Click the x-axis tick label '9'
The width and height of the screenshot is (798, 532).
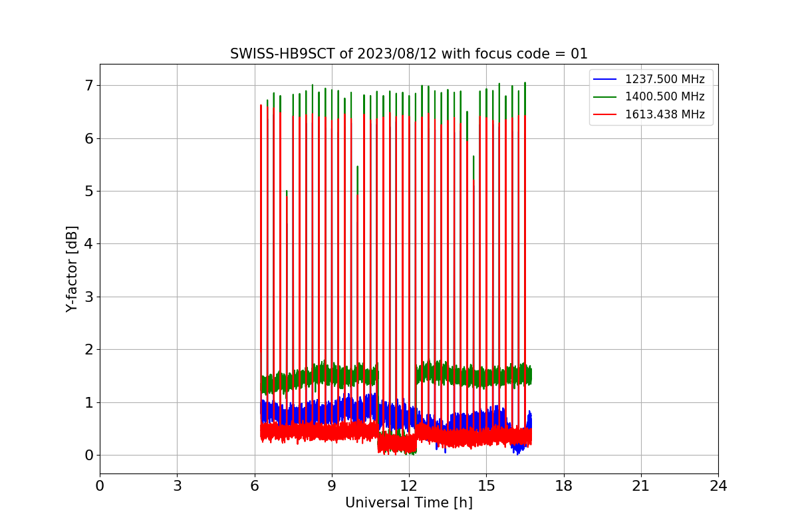[332, 486]
